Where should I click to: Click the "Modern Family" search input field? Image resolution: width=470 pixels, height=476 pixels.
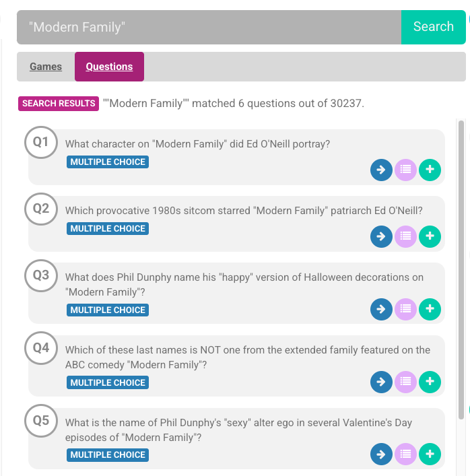click(209, 27)
